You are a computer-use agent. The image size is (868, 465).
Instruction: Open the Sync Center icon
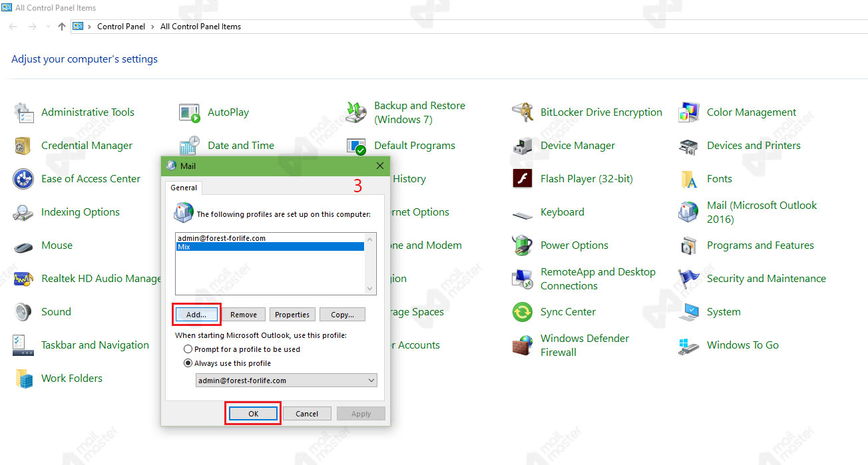[x=523, y=312]
